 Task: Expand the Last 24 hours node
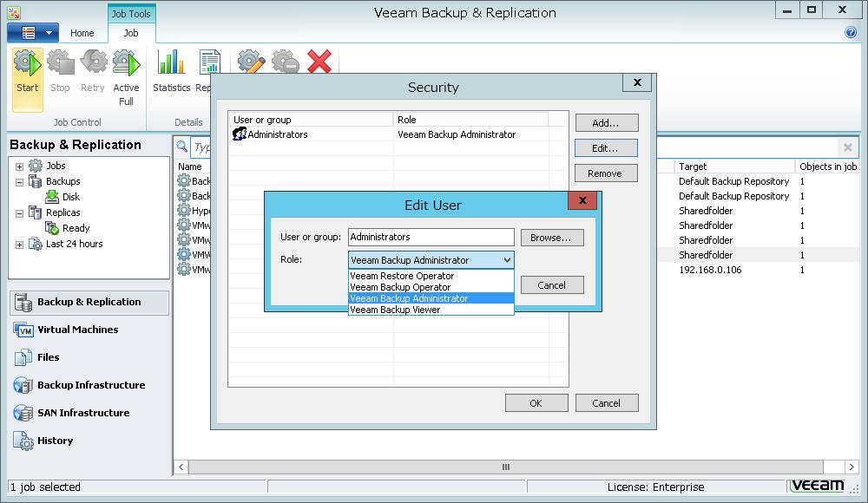(19, 244)
